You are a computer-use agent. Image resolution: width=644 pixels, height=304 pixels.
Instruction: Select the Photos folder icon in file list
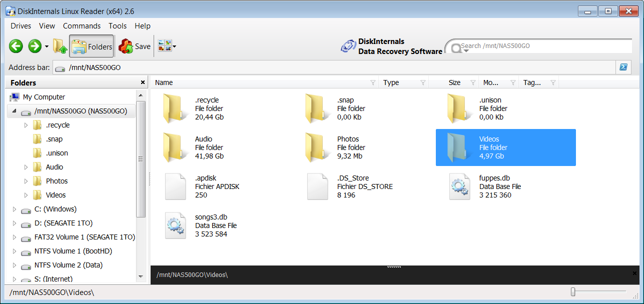pyautogui.click(x=317, y=147)
